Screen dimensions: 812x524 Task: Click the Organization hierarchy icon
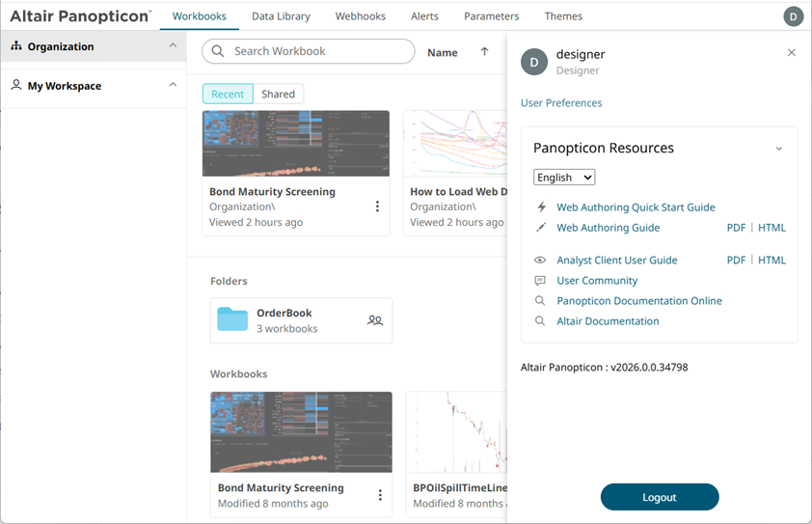point(16,46)
